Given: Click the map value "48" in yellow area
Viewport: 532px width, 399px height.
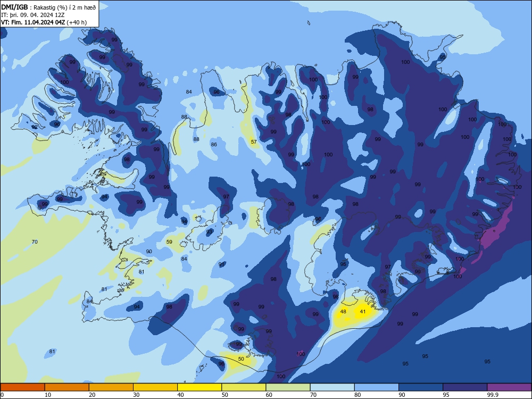Looking at the screenshot, I should pyautogui.click(x=343, y=311).
